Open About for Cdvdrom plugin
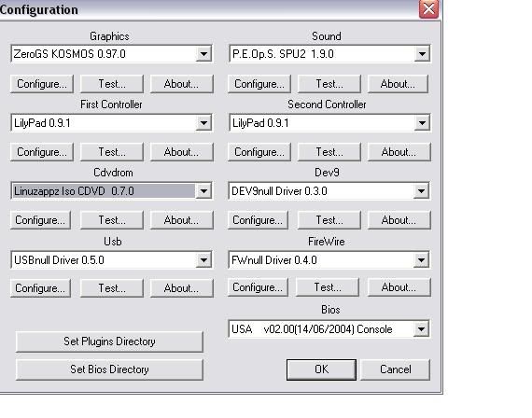The width and height of the screenshot is (532, 418). coord(181,220)
